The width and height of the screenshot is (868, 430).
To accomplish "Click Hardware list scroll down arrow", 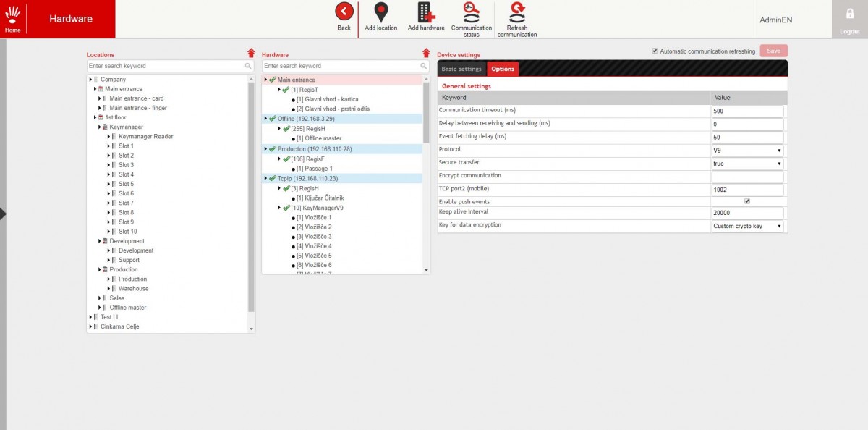I will [426, 270].
